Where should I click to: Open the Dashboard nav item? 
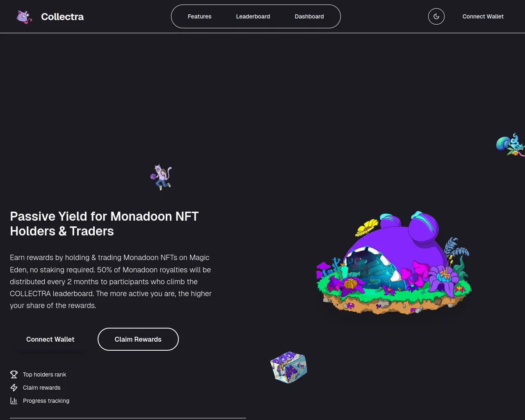pos(309,16)
